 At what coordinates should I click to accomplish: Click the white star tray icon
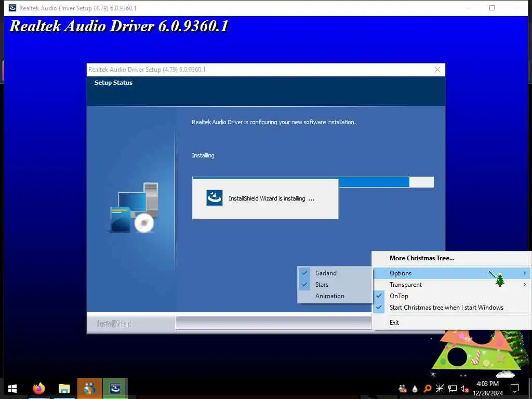(x=440, y=389)
